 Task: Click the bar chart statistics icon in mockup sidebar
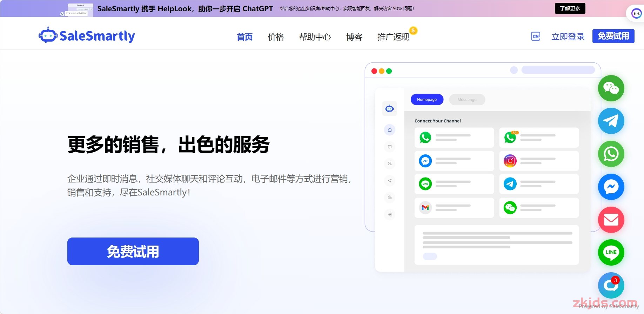[389, 198]
